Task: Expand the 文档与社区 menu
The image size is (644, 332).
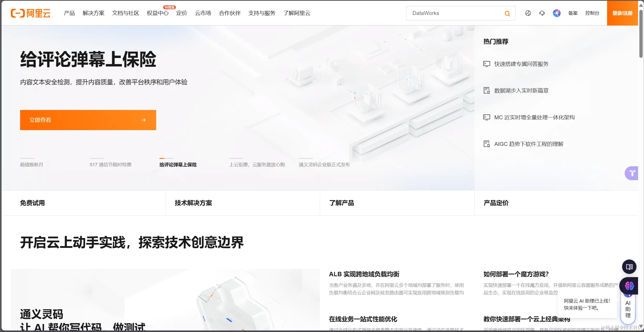Action: 125,13
